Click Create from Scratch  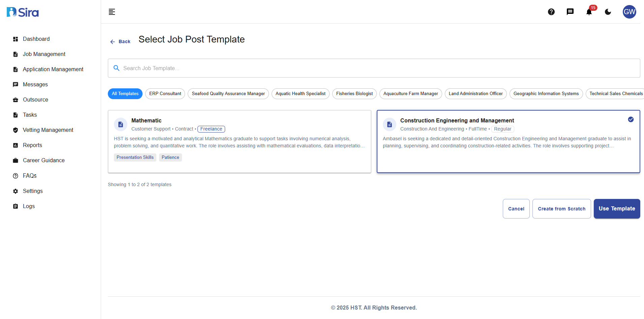[x=561, y=208]
